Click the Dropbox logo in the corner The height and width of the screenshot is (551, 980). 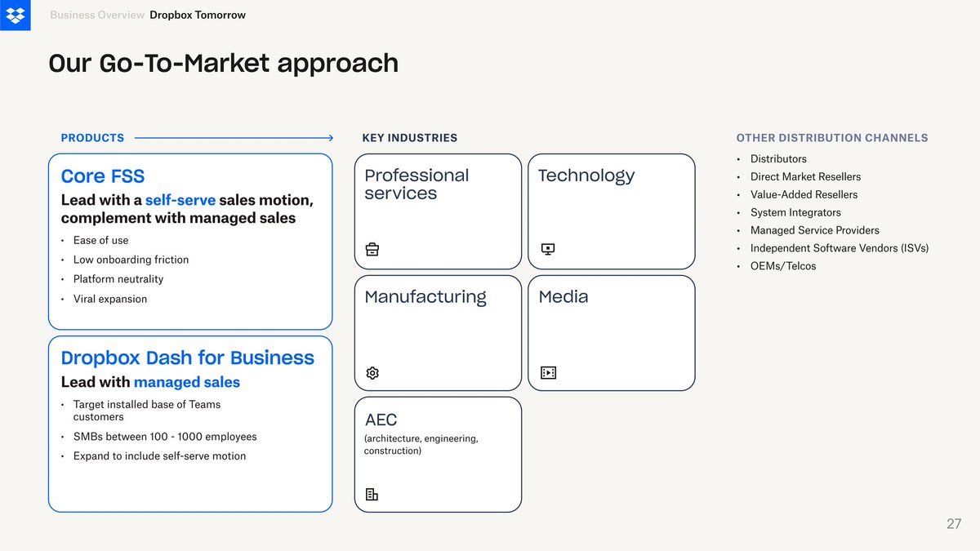(x=15, y=15)
